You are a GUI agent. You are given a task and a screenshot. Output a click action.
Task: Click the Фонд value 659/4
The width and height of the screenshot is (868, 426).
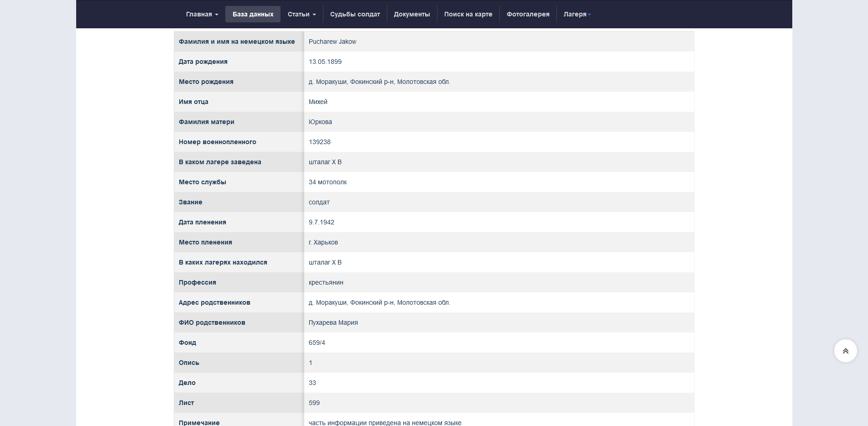(317, 343)
